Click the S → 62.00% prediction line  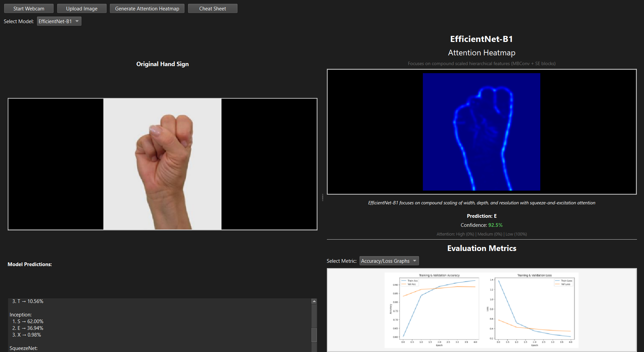[28, 321]
